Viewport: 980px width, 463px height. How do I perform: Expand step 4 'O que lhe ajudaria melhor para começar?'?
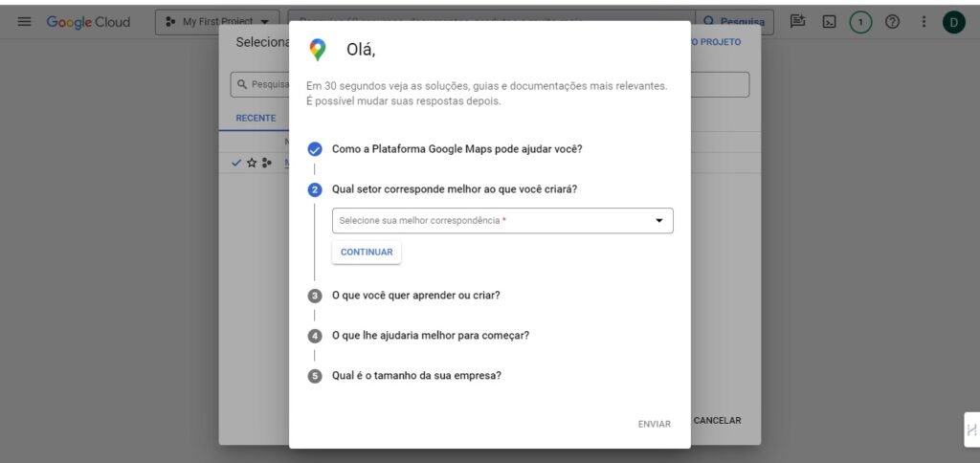[x=430, y=336]
